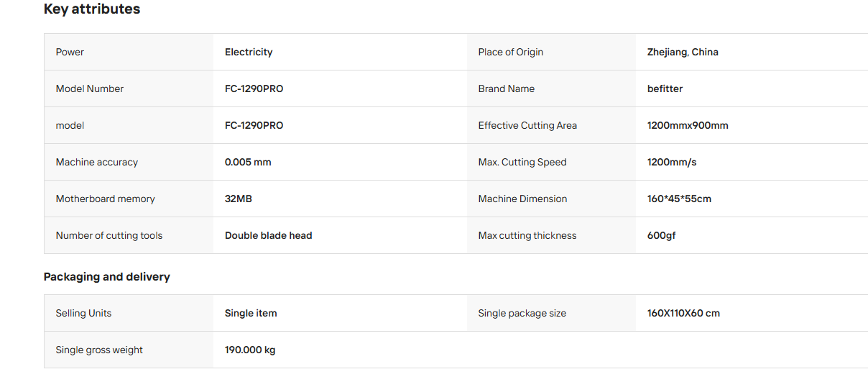Select the 1200mm/s cutting speed value
Viewport: 868px width, 382px height.
pyautogui.click(x=672, y=162)
